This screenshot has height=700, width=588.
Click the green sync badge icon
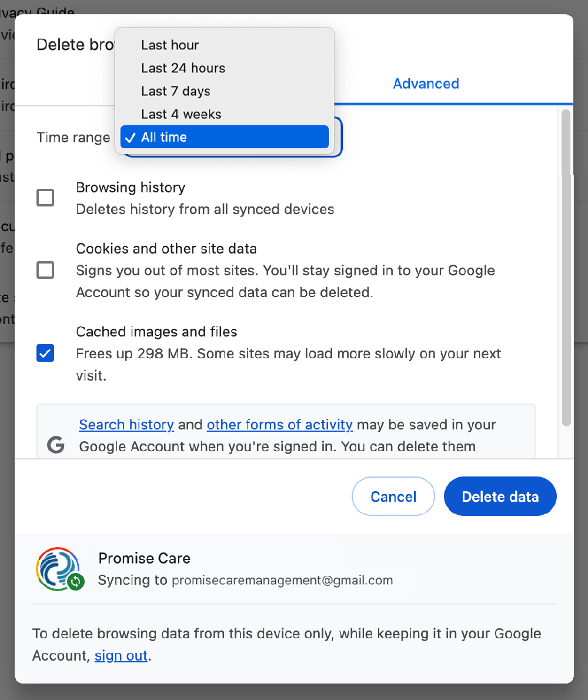pos(75,582)
